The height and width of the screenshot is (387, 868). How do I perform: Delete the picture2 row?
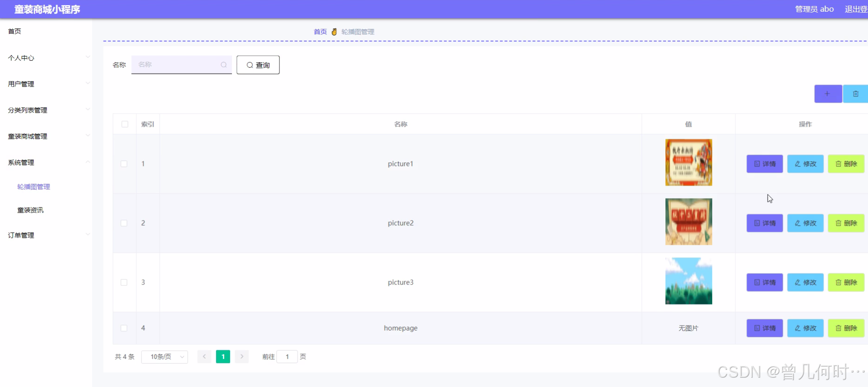click(x=846, y=223)
